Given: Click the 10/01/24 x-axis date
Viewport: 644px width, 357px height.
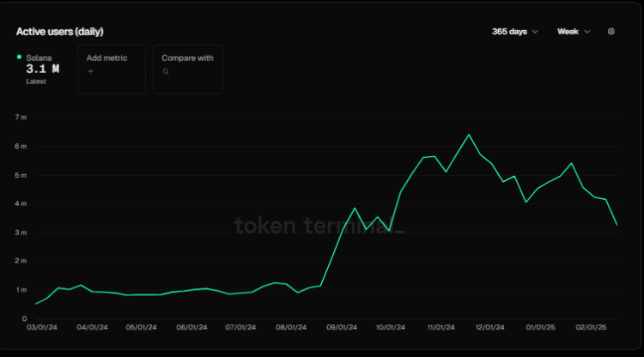Looking at the screenshot, I should coord(391,327).
